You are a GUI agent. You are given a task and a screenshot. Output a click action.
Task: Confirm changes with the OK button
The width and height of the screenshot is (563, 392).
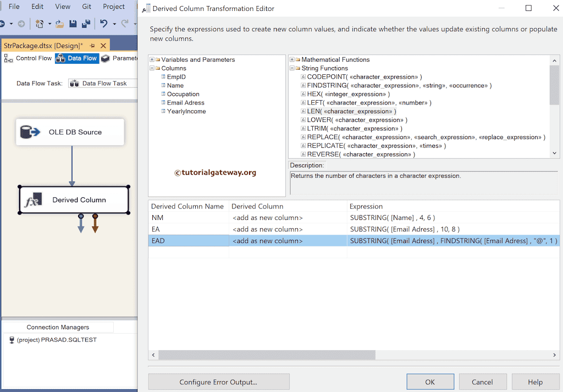(x=430, y=382)
